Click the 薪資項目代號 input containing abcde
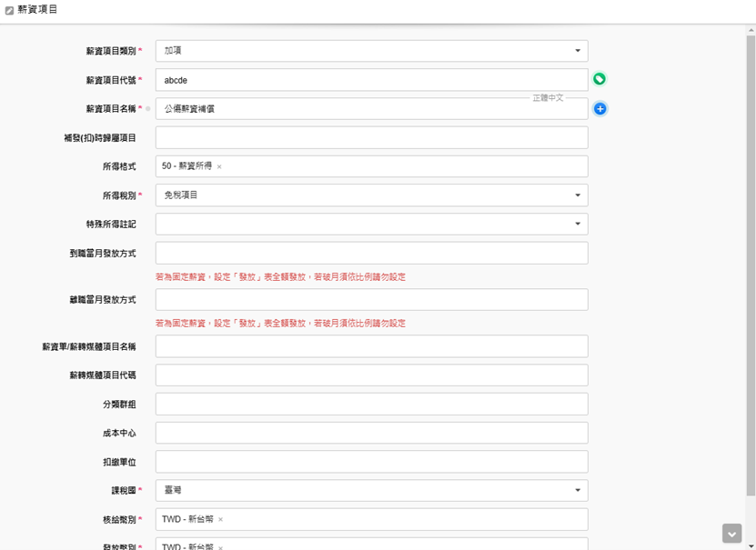Screen dimensions: 756x550 pyautogui.click(x=371, y=80)
